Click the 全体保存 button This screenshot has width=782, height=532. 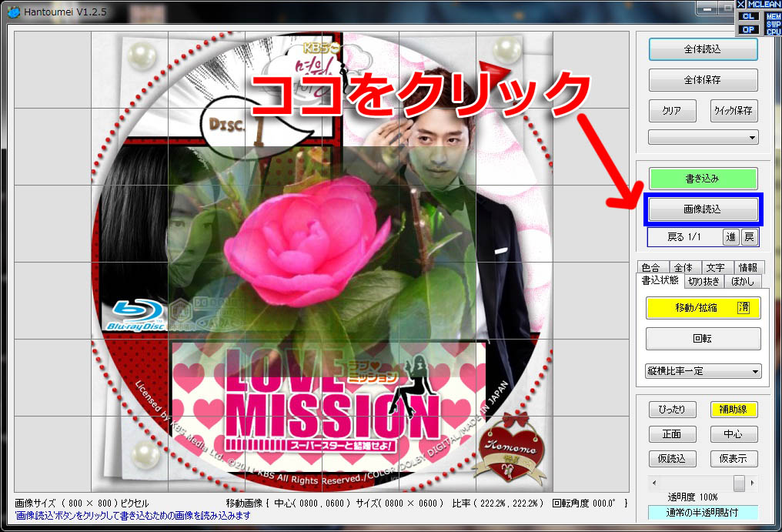703,80
